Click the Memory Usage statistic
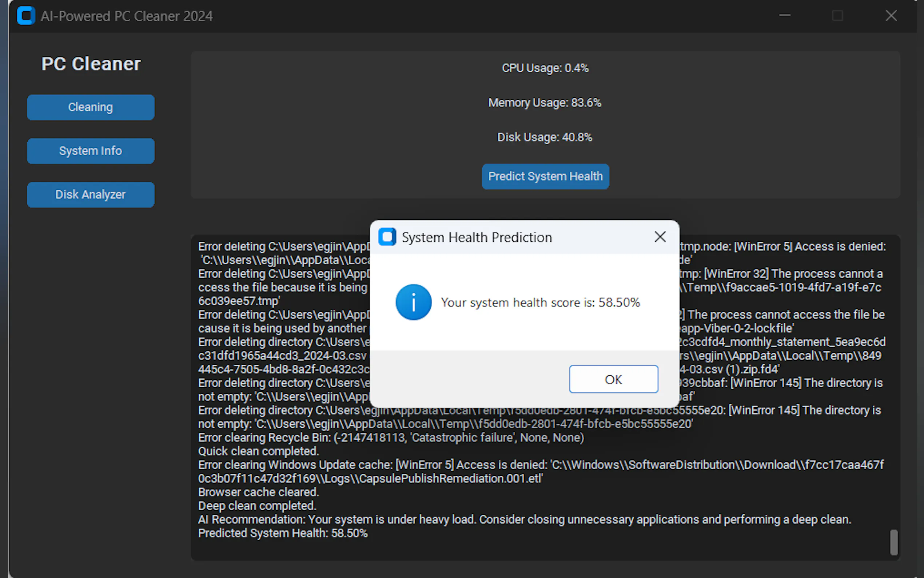 tap(545, 102)
